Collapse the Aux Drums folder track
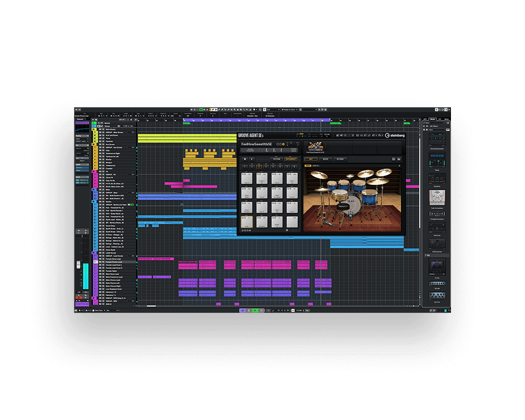The height and width of the screenshot is (420, 525). (94, 144)
